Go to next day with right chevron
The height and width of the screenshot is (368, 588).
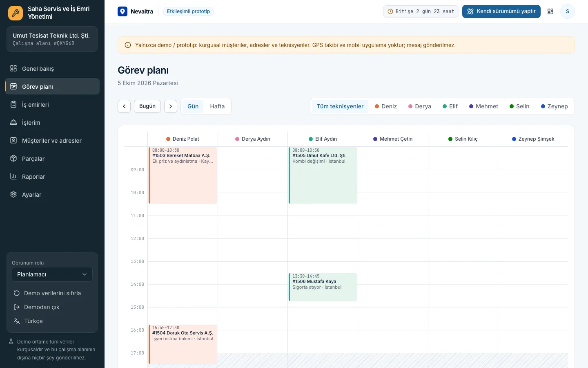pyautogui.click(x=171, y=106)
